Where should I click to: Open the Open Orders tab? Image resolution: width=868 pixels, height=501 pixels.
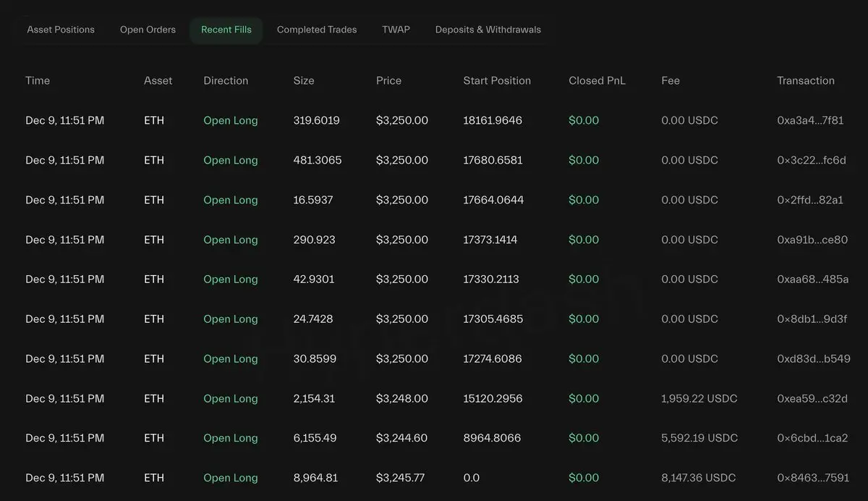click(x=148, y=30)
